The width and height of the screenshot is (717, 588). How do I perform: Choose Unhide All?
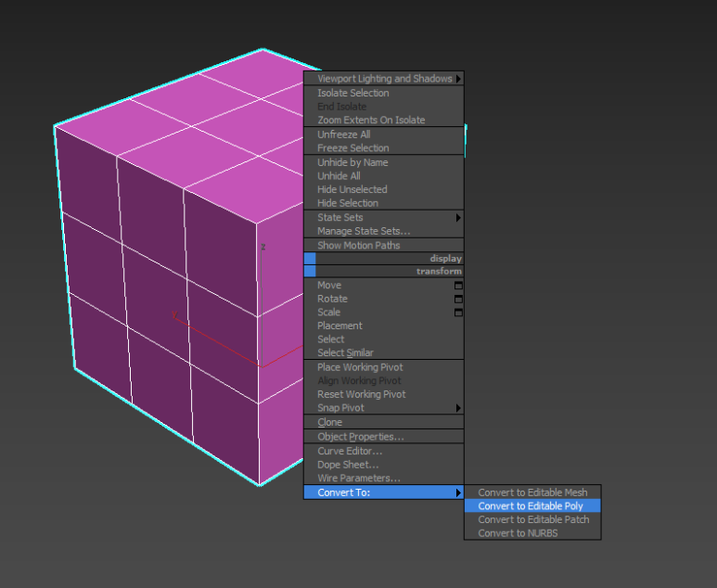pyautogui.click(x=384, y=176)
